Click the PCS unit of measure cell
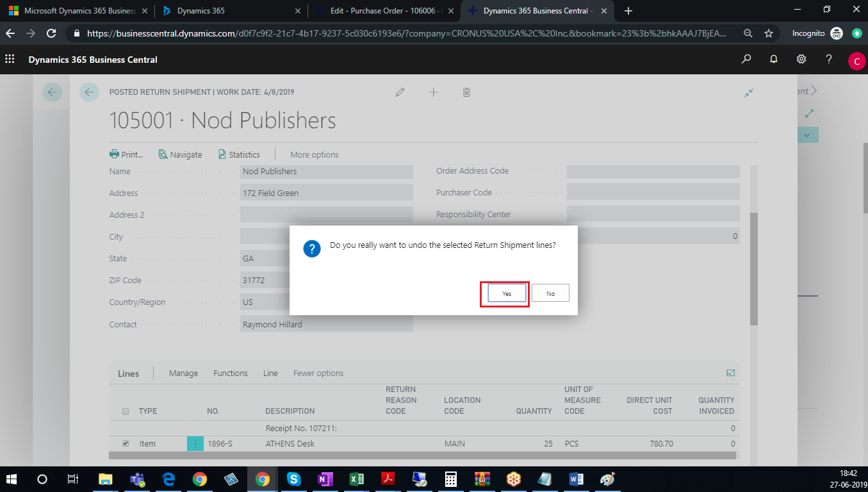The height and width of the screenshot is (492, 868). [571, 443]
